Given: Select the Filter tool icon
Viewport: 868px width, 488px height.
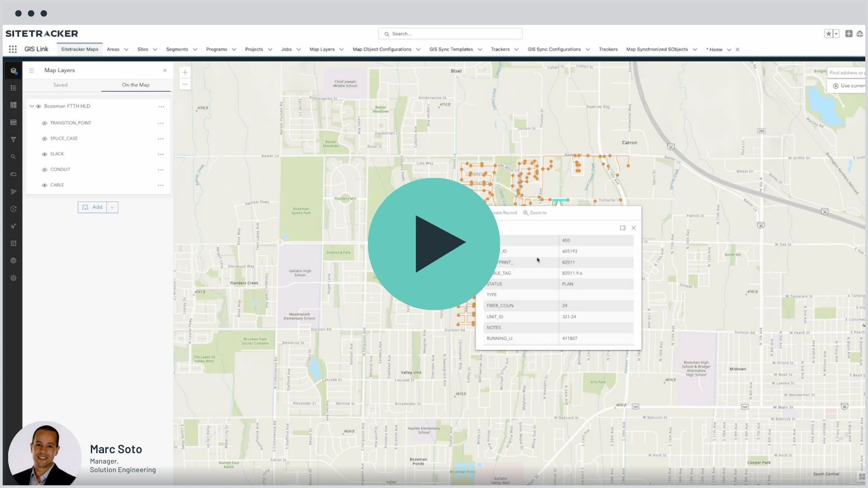Looking at the screenshot, I should 13,140.
